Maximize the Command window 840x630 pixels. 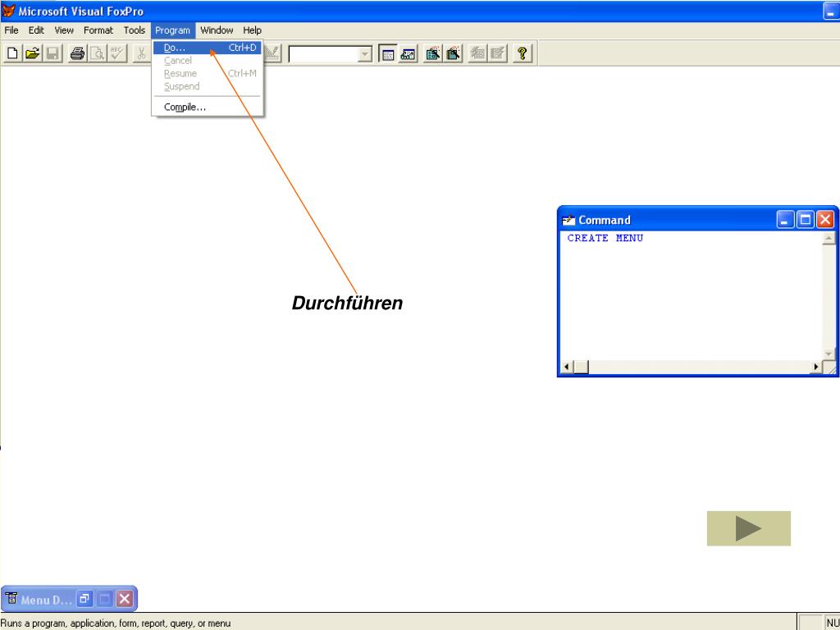(x=806, y=220)
